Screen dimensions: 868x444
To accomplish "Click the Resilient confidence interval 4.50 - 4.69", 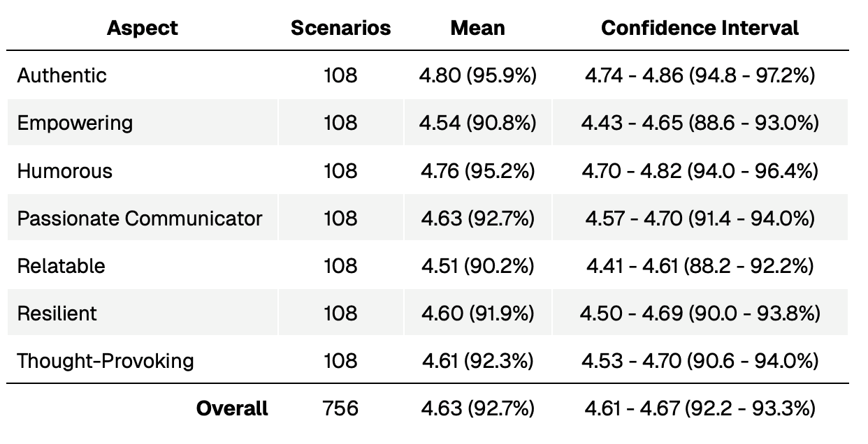I will (700, 313).
